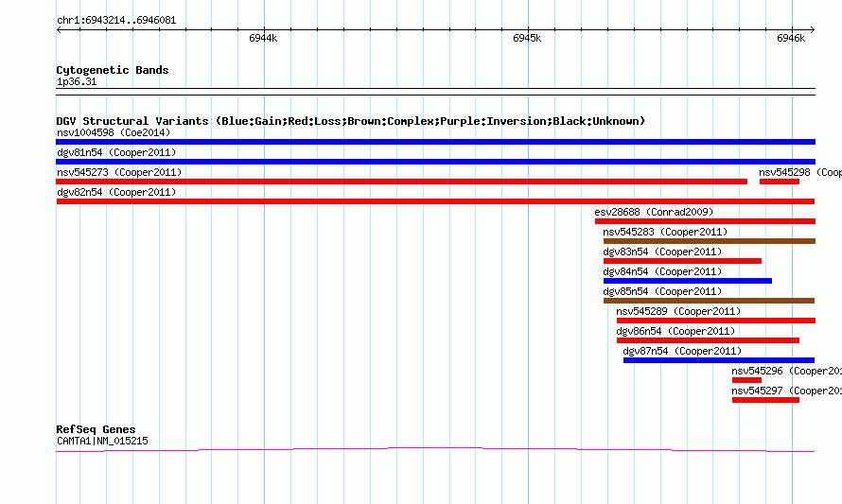
Task: Open the dgv86n54 red loss bar
Action: pos(709,340)
